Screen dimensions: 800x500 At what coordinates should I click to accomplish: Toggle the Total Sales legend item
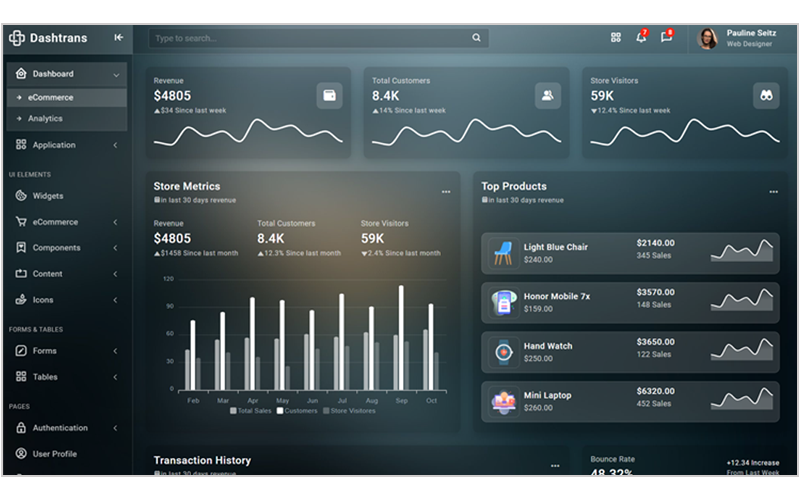251,410
